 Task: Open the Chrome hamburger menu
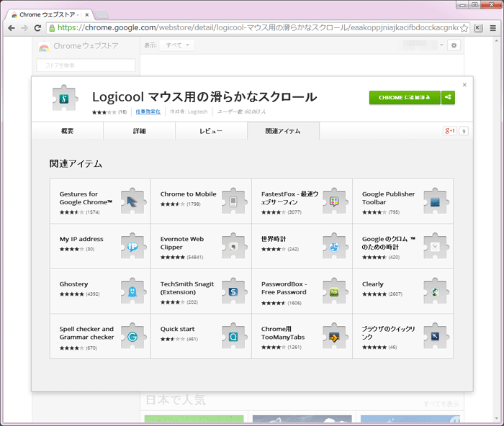tap(492, 28)
